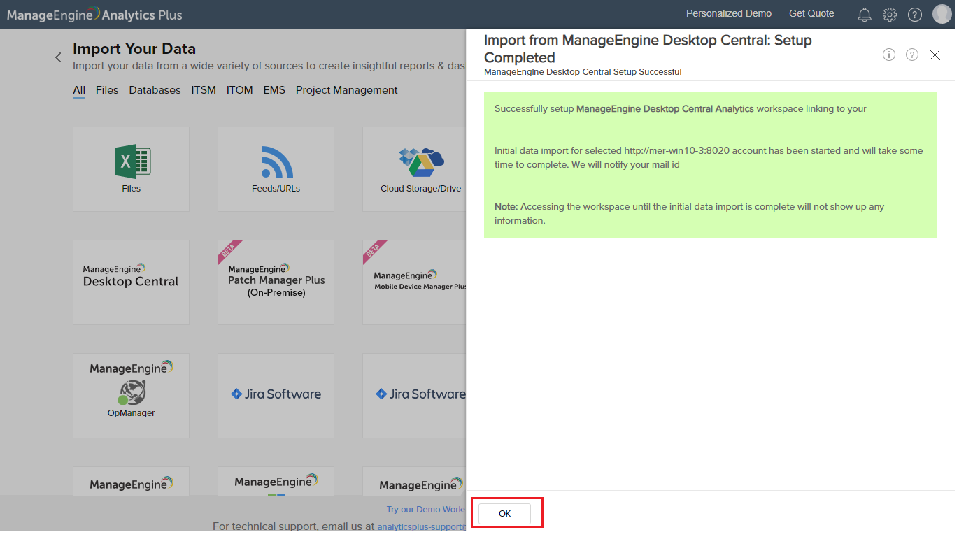The width and height of the screenshot is (966, 560).
Task: Switch to the Files tab
Action: [107, 90]
